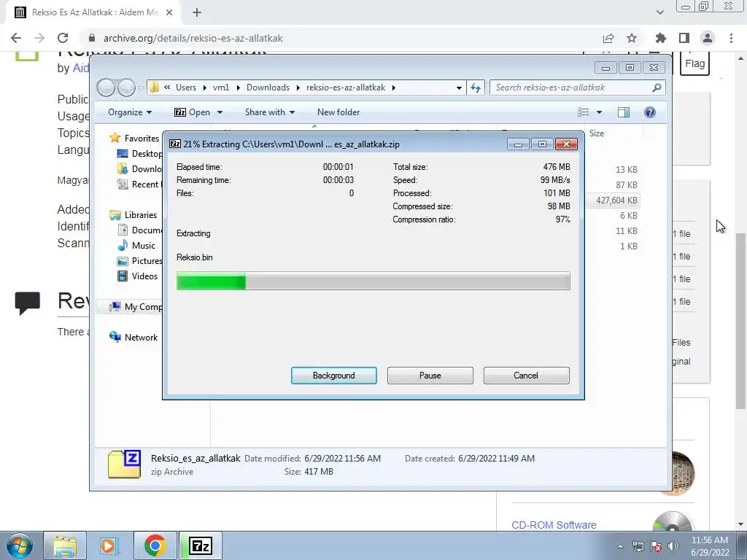
Task: Click Background button in 7-Zip extraction dialog
Action: tap(333, 376)
